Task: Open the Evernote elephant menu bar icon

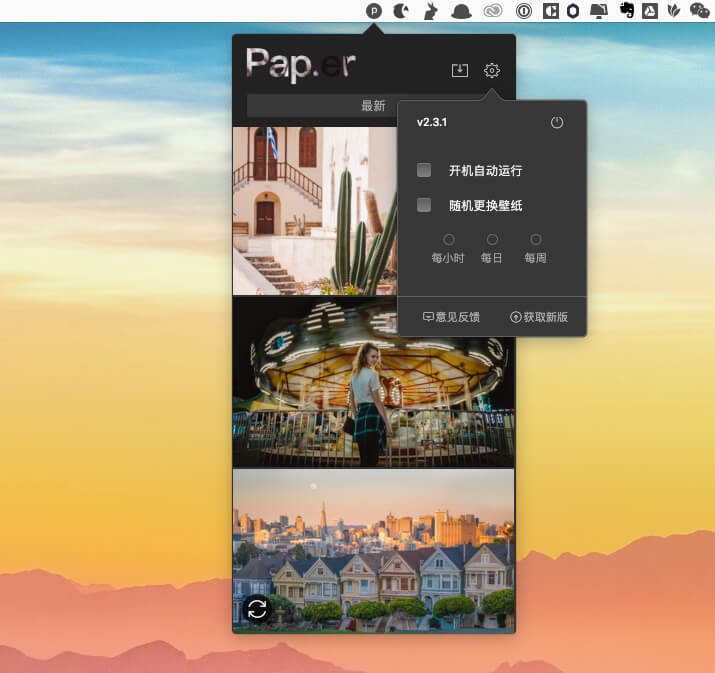Action: point(627,10)
